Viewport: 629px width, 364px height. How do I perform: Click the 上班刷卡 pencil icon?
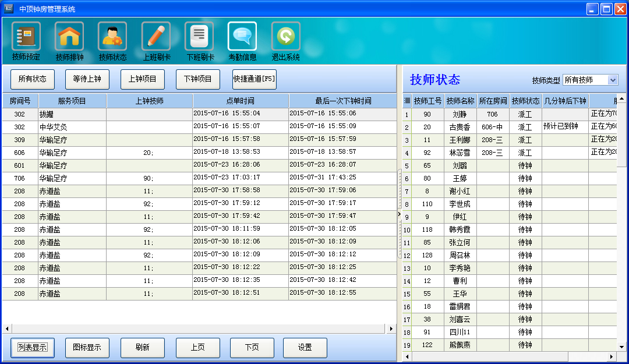pos(156,37)
